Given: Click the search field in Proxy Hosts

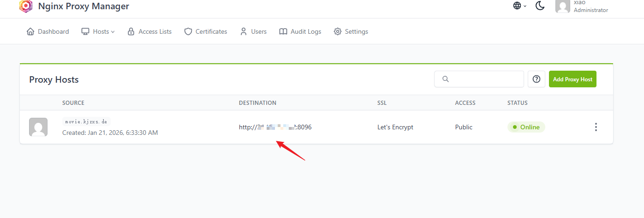Looking at the screenshot, I should pyautogui.click(x=479, y=79).
